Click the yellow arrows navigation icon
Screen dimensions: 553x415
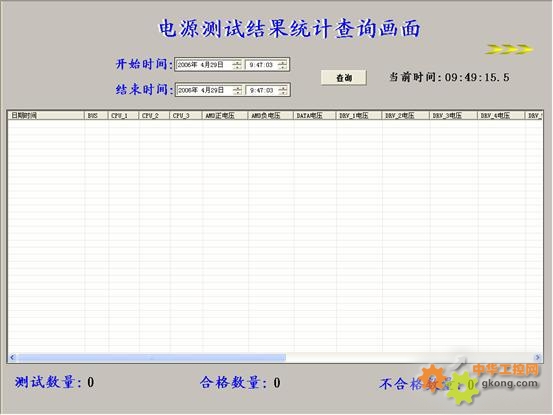(509, 49)
